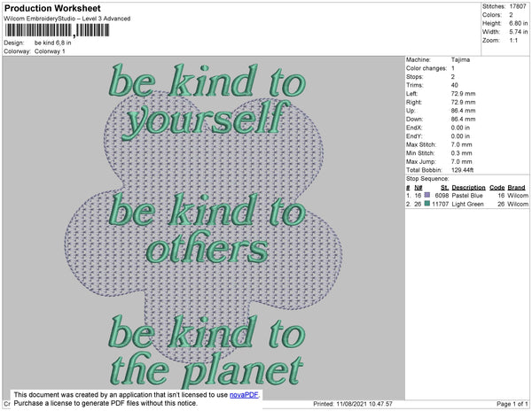Screen dimensions: 532x411
Task: Select the 'Production Worksheet' title
Action: [52, 8]
